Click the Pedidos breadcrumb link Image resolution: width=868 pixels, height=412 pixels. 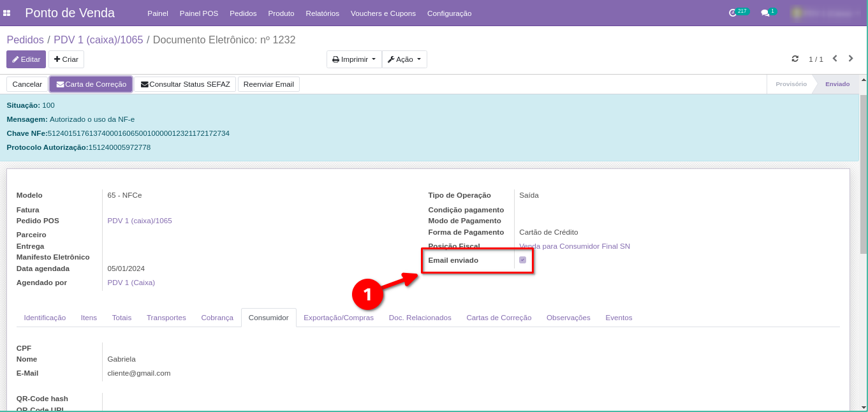pos(25,40)
